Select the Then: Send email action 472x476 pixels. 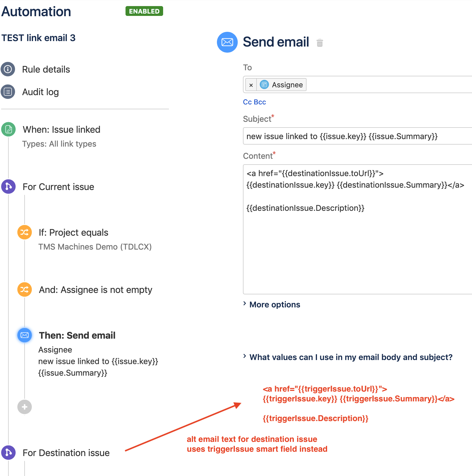77,335
